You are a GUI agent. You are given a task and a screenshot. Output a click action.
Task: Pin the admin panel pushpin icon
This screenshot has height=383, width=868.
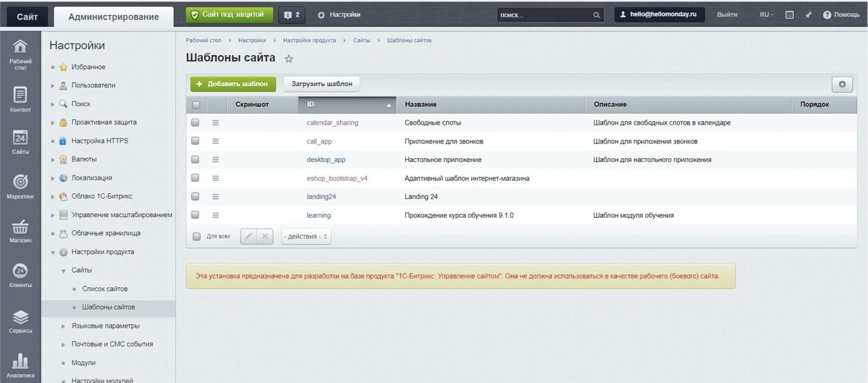pyautogui.click(x=808, y=15)
